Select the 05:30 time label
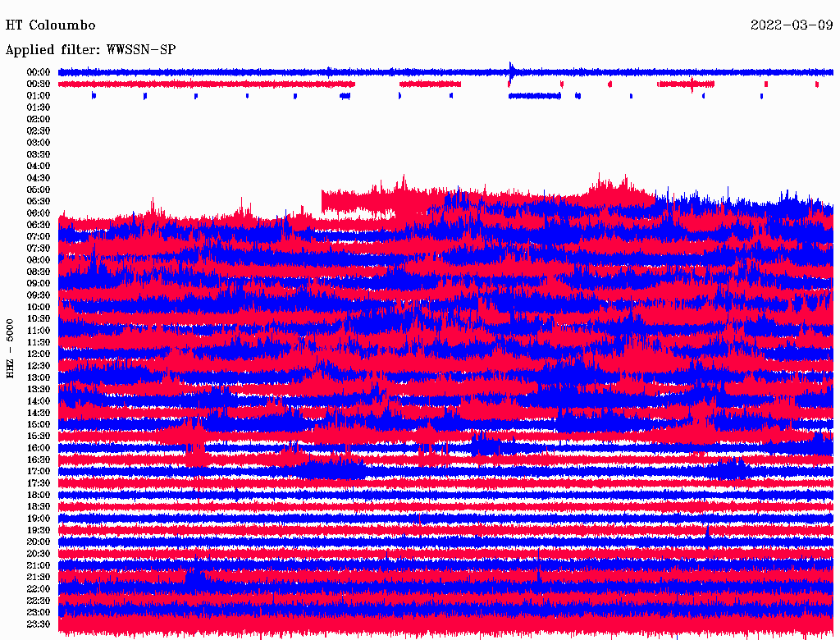840x640 pixels. [x=39, y=202]
